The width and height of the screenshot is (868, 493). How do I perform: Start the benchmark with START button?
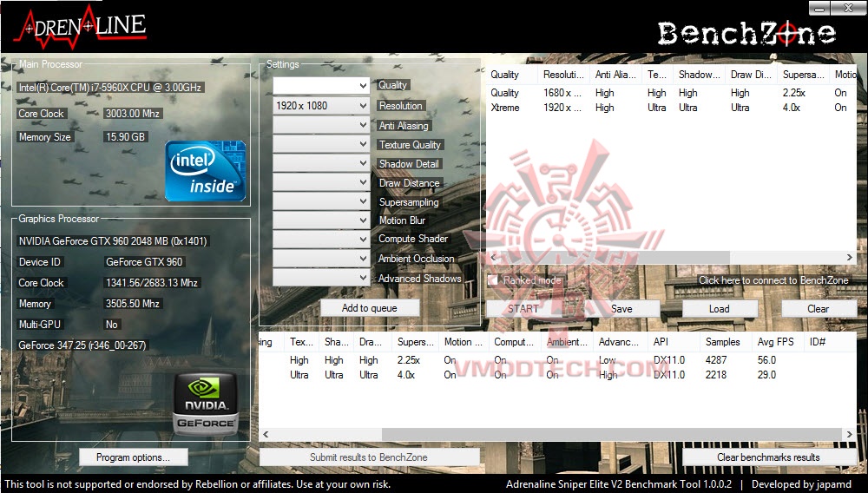(523, 309)
